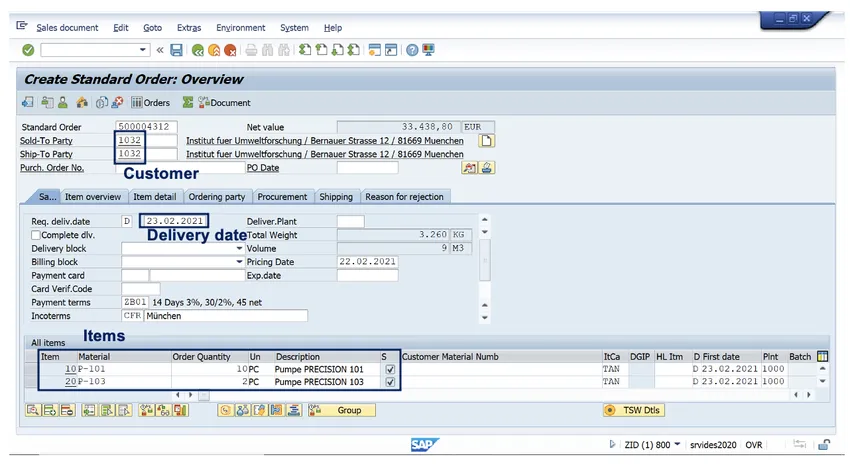This screenshot has height=465, width=850.
Task: Click the First Page icon
Action: 305,50
